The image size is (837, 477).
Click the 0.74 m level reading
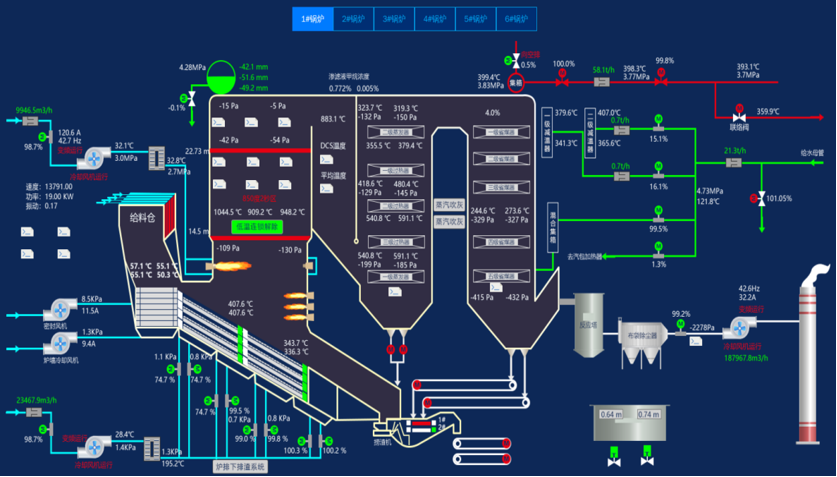[649, 415]
